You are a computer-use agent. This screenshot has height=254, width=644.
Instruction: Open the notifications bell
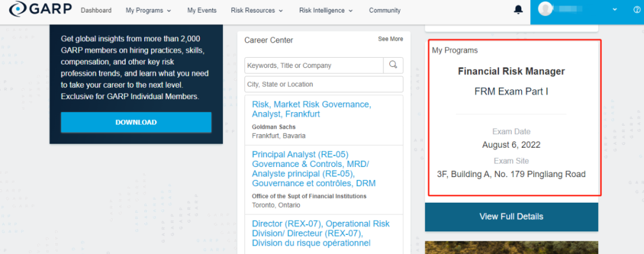(x=518, y=10)
